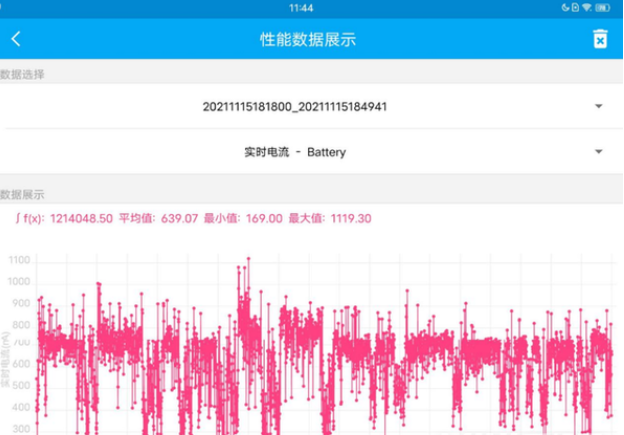Tap the 1100 y-axis tick label
624x435 pixels.
point(19,260)
